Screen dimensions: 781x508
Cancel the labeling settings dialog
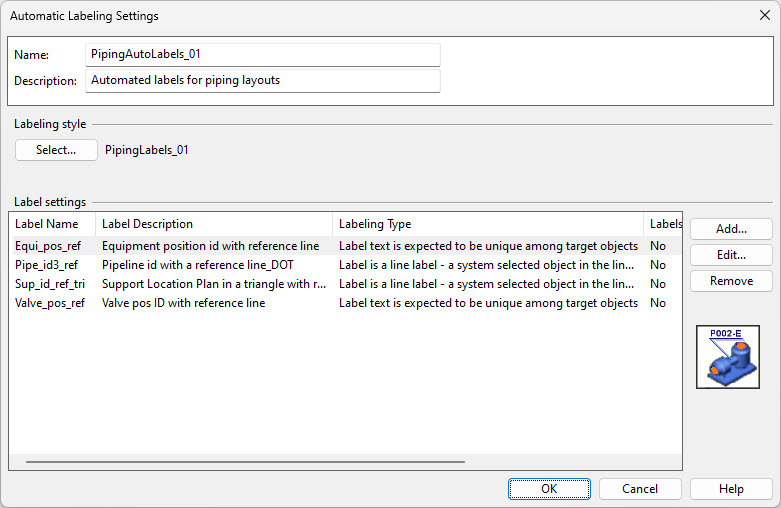coord(640,489)
